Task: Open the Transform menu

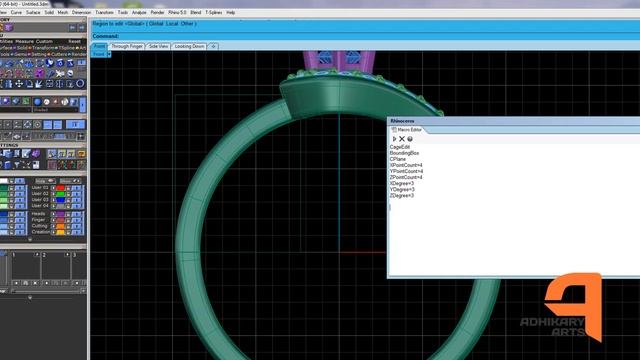Action: (x=104, y=13)
